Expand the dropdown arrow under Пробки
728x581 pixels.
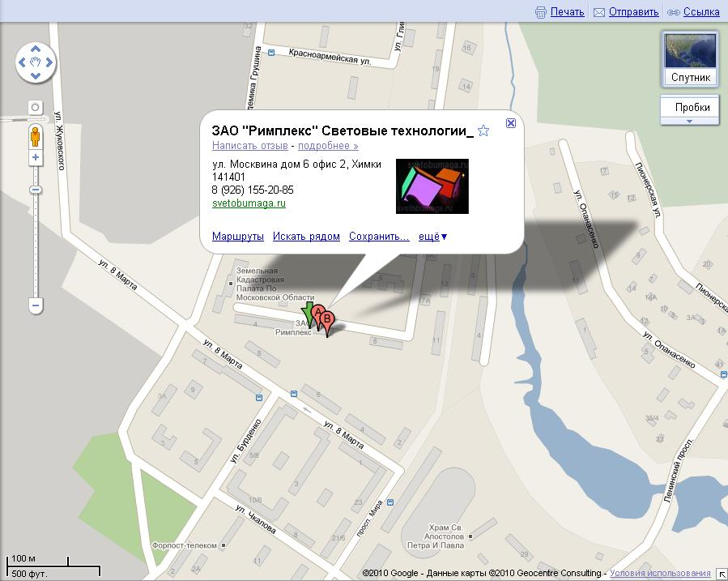pos(690,121)
